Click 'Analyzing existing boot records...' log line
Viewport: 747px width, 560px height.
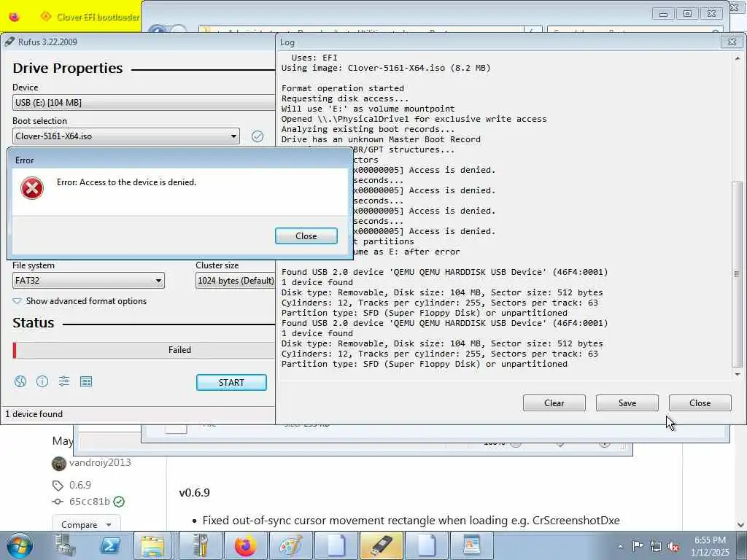click(368, 130)
